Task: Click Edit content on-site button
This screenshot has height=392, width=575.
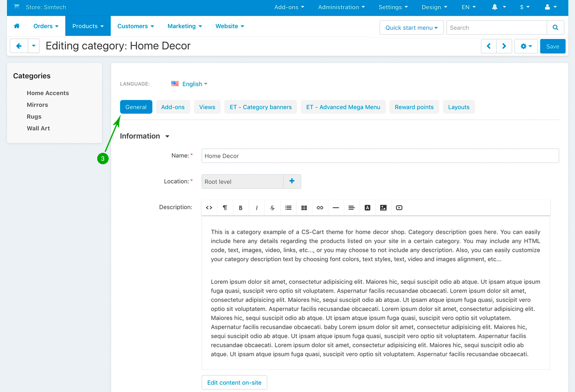Action: click(234, 382)
